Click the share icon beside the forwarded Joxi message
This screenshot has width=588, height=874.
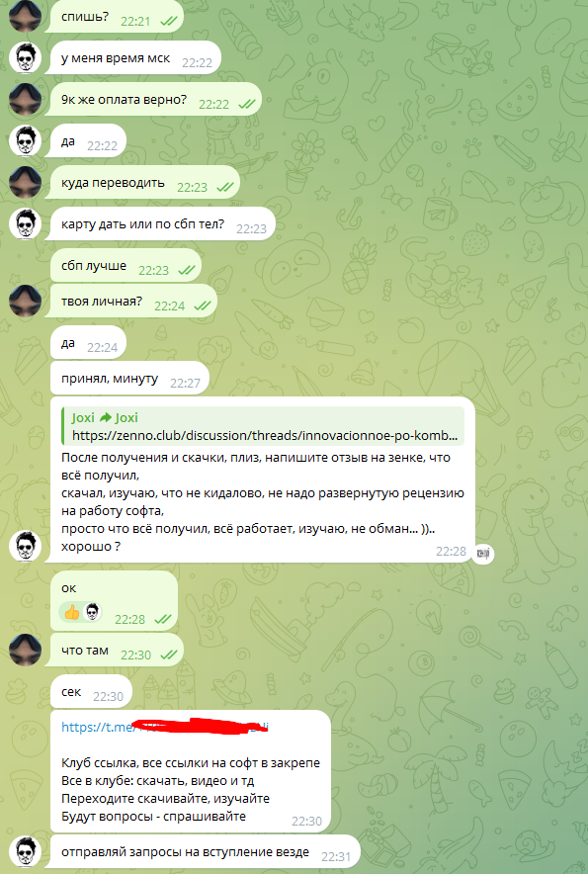click(x=482, y=554)
